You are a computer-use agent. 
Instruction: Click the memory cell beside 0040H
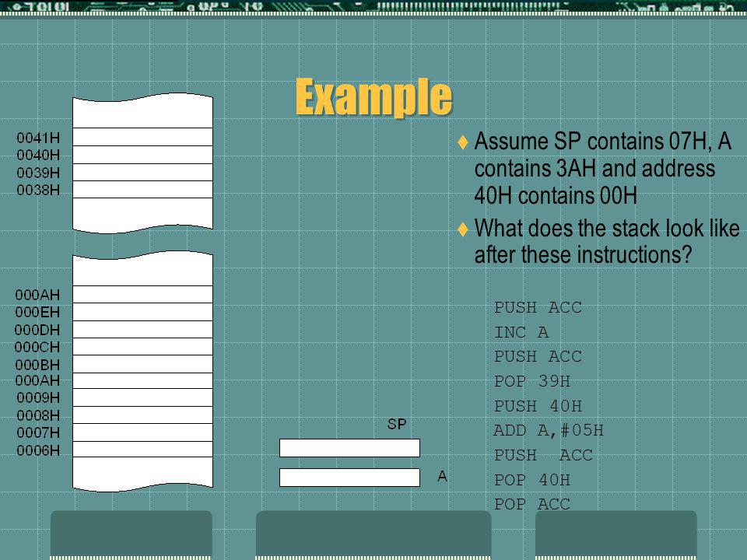click(142, 155)
